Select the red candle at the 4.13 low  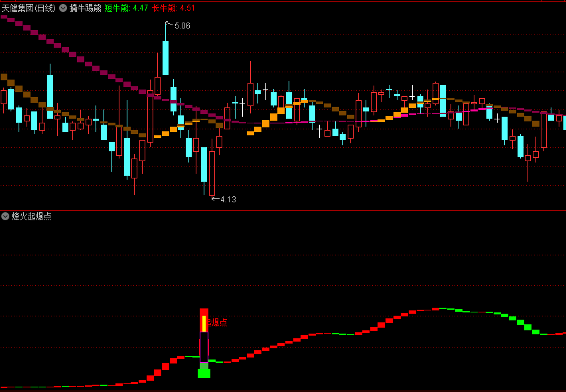[x=212, y=173]
